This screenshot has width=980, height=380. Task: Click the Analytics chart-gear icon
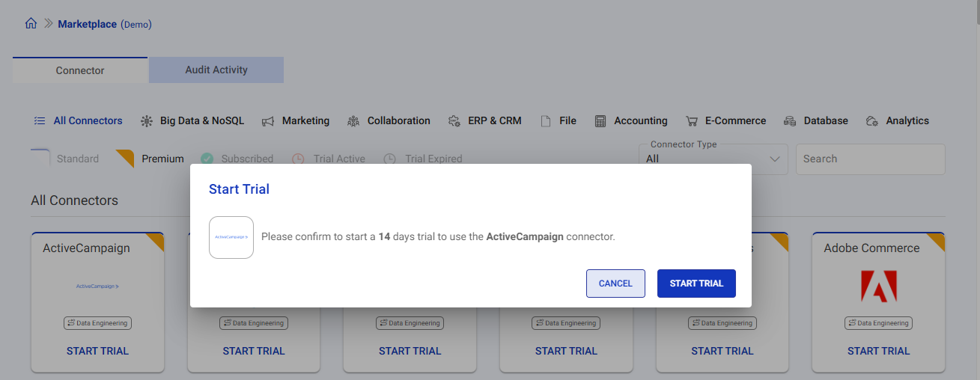[872, 121]
